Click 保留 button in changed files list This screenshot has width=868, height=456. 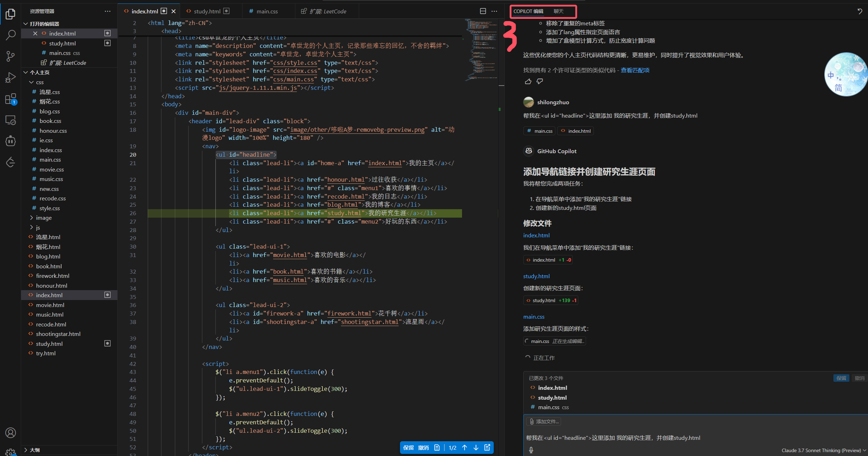pos(841,378)
